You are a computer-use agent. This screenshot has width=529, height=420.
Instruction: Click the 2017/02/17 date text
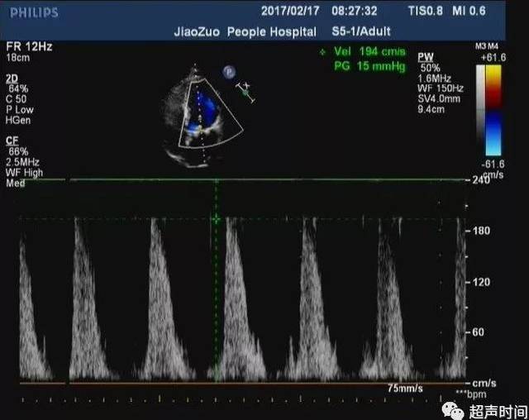pos(290,11)
